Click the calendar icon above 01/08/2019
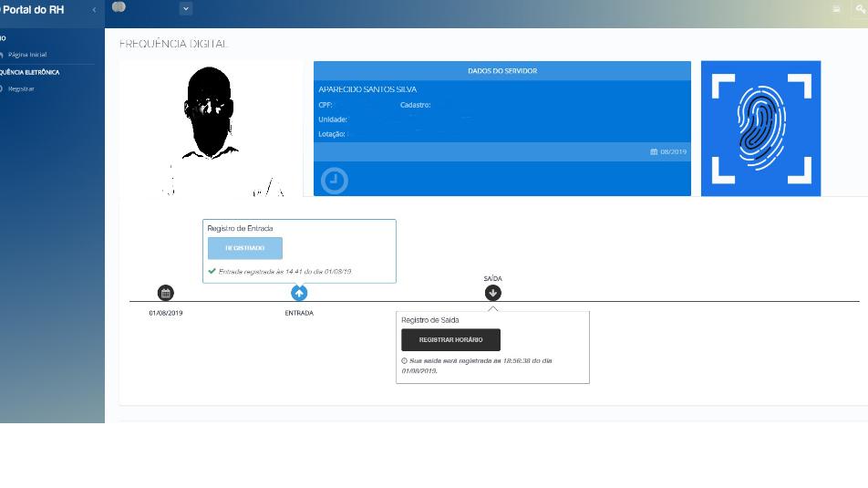Image resolution: width=868 pixels, height=488 pixels. pos(165,293)
